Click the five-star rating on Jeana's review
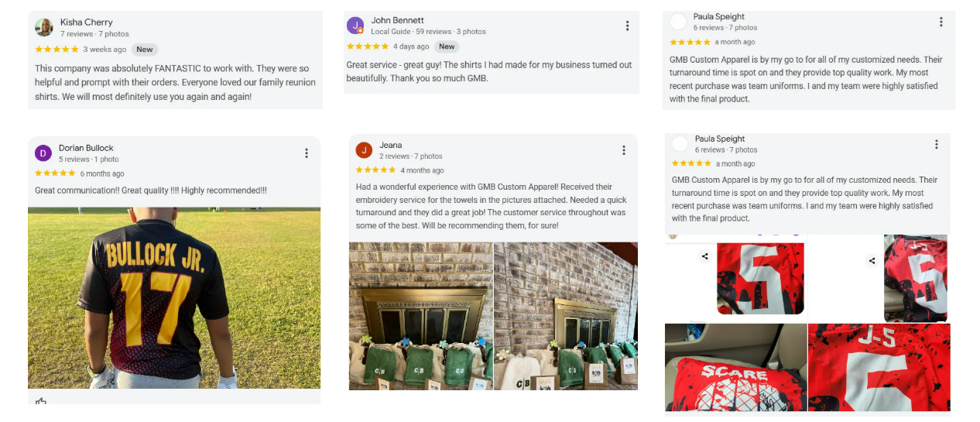This screenshot has width=980, height=422. point(375,170)
